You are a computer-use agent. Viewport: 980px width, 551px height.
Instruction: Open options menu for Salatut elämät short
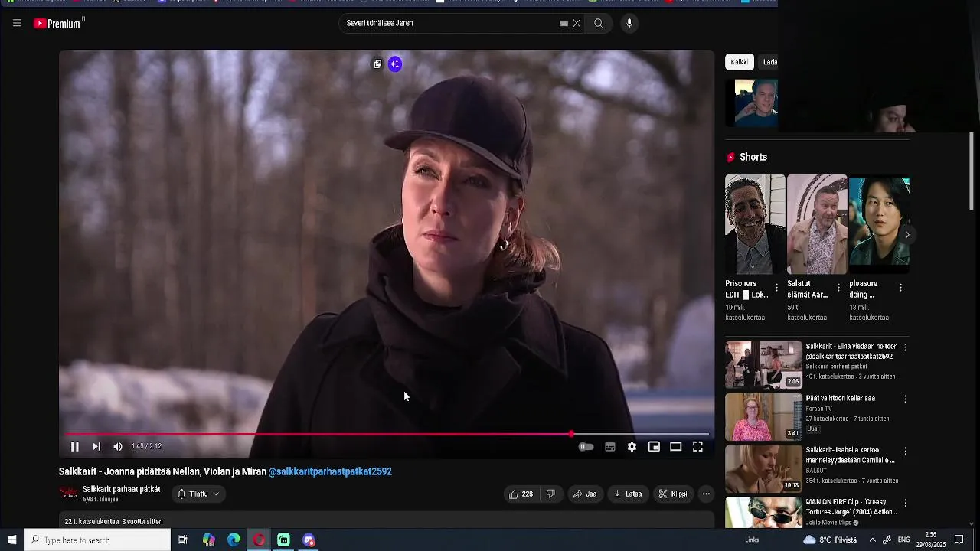click(839, 288)
